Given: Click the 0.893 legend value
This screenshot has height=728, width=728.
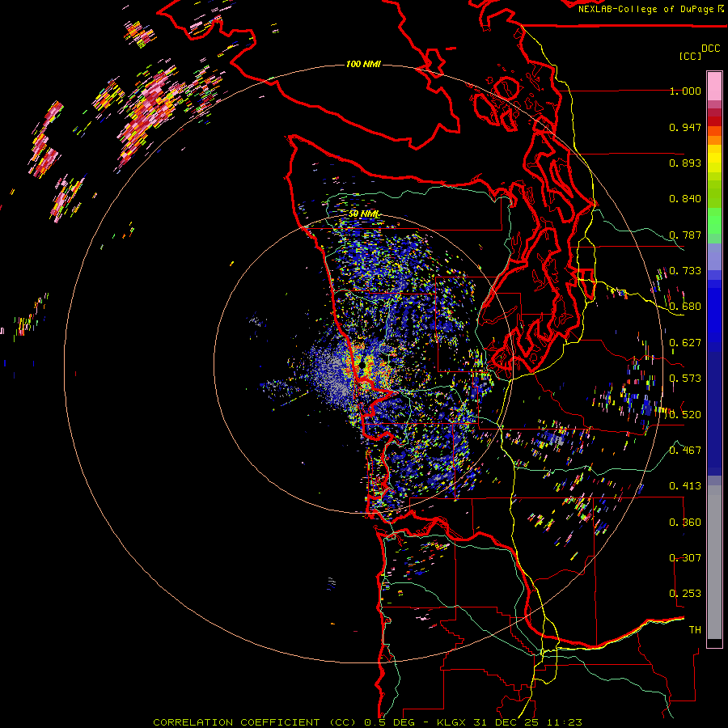Looking at the screenshot, I should pyautogui.click(x=685, y=163).
